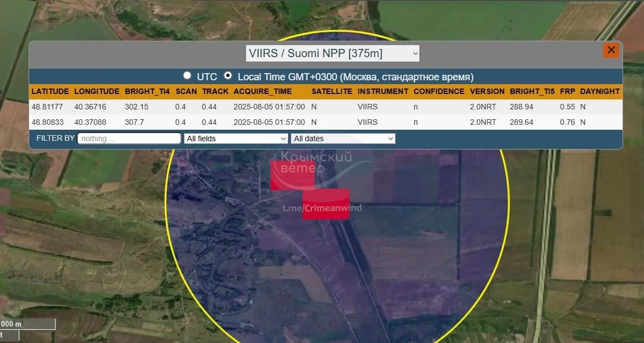This screenshot has height=343, width=644.
Task: Click brightness value 302.15
Action: 137,107
